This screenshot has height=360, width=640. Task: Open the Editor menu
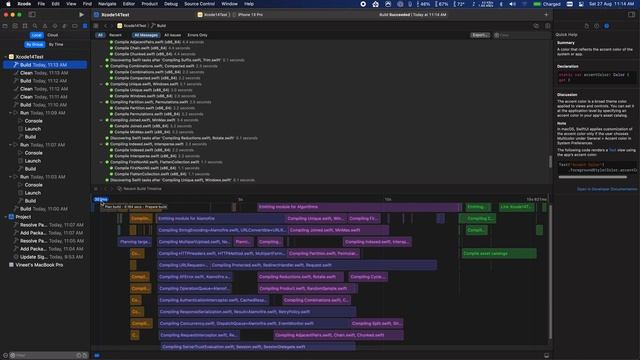point(129,4)
